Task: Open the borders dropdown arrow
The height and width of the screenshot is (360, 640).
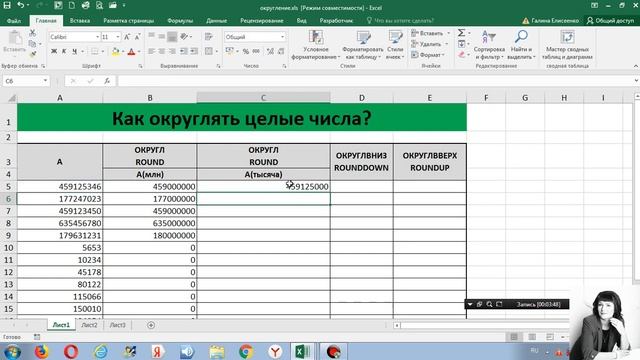Action: coord(102,51)
